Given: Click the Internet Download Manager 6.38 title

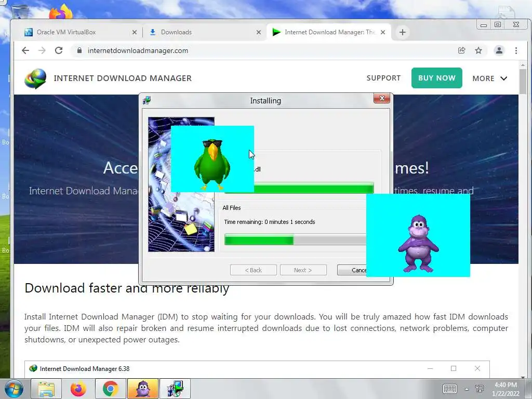Looking at the screenshot, I should click(x=85, y=369).
